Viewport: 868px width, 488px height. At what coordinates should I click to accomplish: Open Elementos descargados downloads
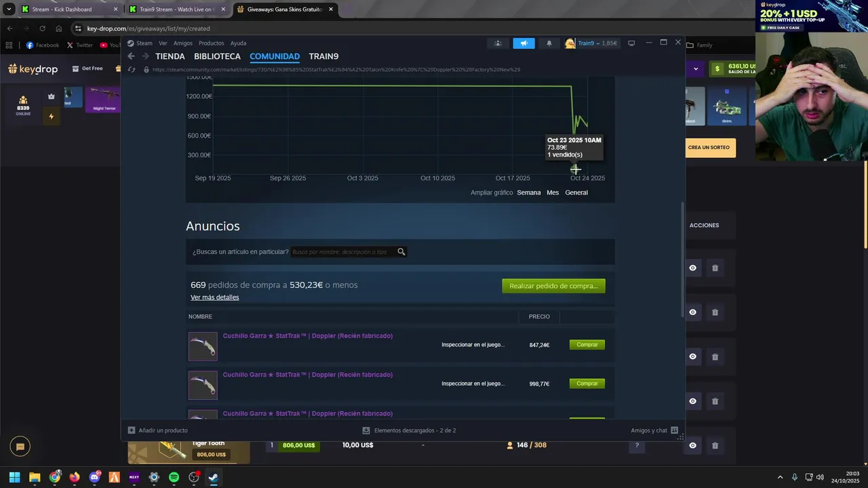tap(410, 430)
